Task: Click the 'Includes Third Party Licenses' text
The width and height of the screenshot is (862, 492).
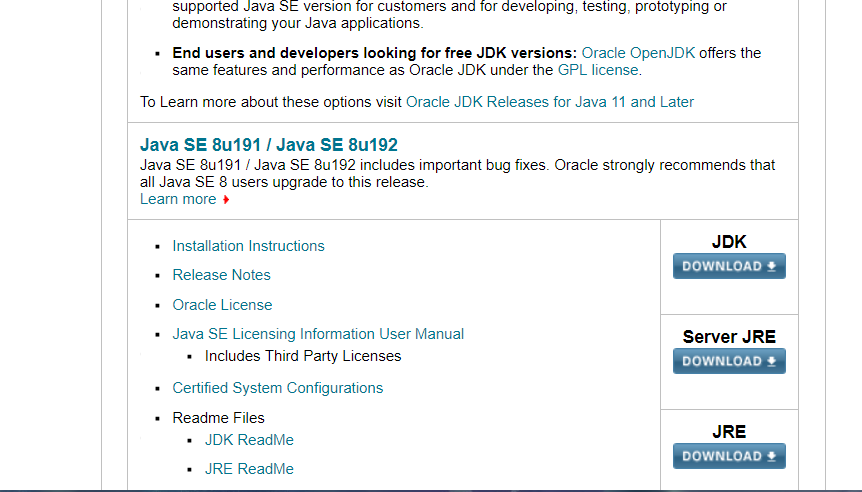Action: pyautogui.click(x=303, y=356)
